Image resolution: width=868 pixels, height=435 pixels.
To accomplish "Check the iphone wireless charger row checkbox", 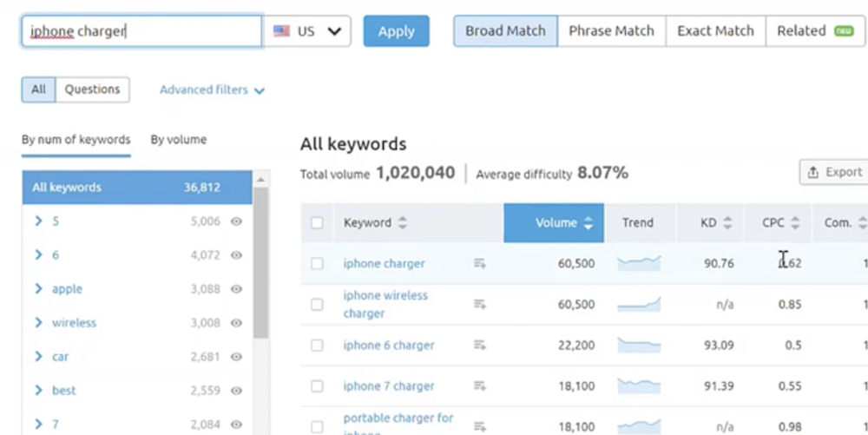I will [x=317, y=305].
